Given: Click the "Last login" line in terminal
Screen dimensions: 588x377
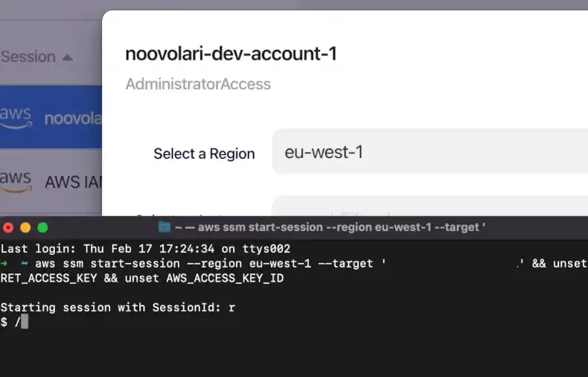Looking at the screenshot, I should [145, 249].
